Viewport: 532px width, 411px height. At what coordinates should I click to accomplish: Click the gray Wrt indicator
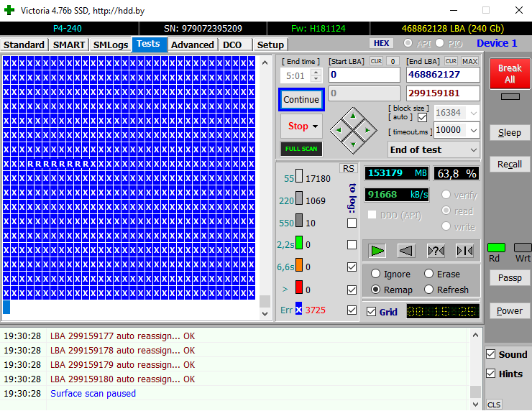pyautogui.click(x=523, y=248)
